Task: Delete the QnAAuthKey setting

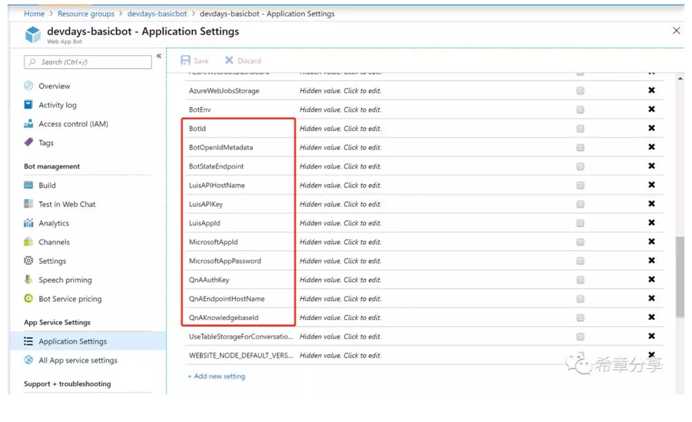Action: (x=651, y=279)
